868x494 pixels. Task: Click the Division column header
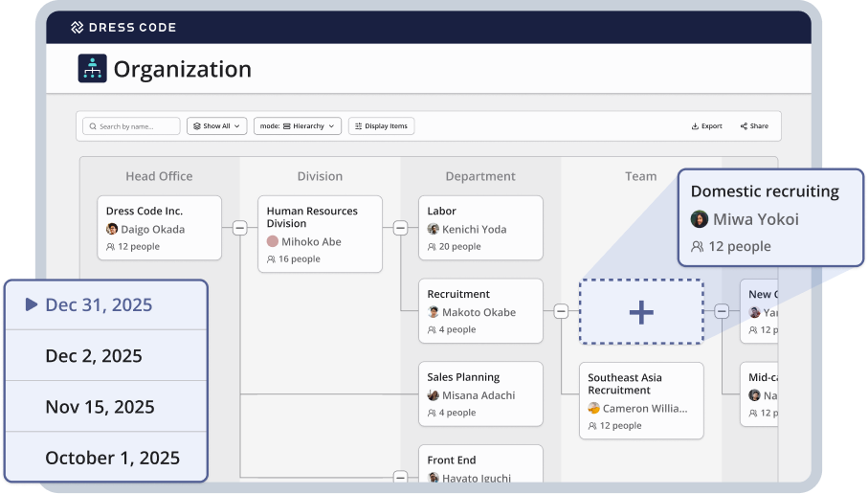click(x=320, y=176)
